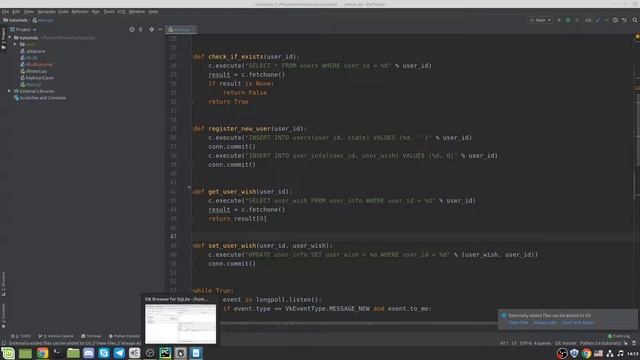The height and width of the screenshot is (360, 640).
Task: Open Project panel gear settings
Action: coord(151,29)
